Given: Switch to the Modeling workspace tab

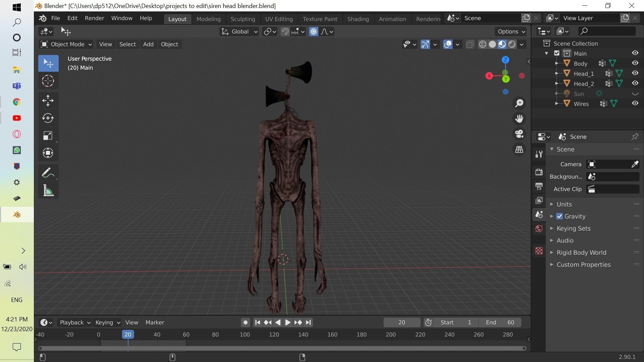Looking at the screenshot, I should coord(208,19).
